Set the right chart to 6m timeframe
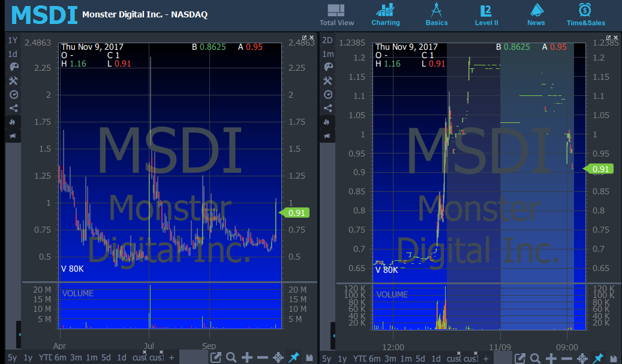The width and height of the screenshot is (622, 364). pos(374,359)
